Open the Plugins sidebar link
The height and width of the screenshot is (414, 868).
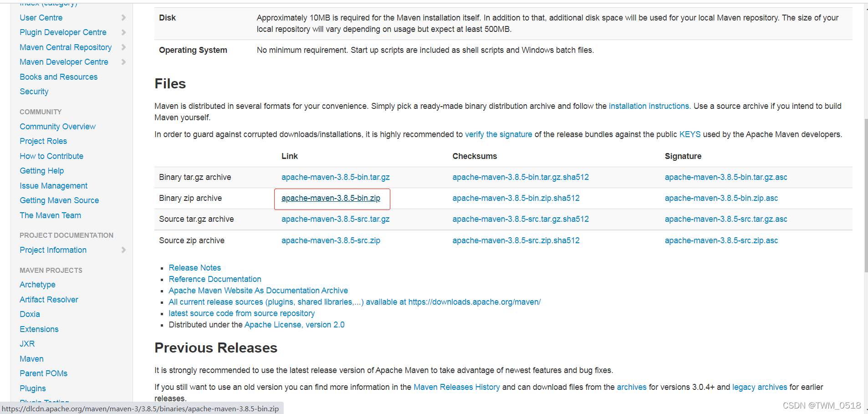click(x=32, y=388)
